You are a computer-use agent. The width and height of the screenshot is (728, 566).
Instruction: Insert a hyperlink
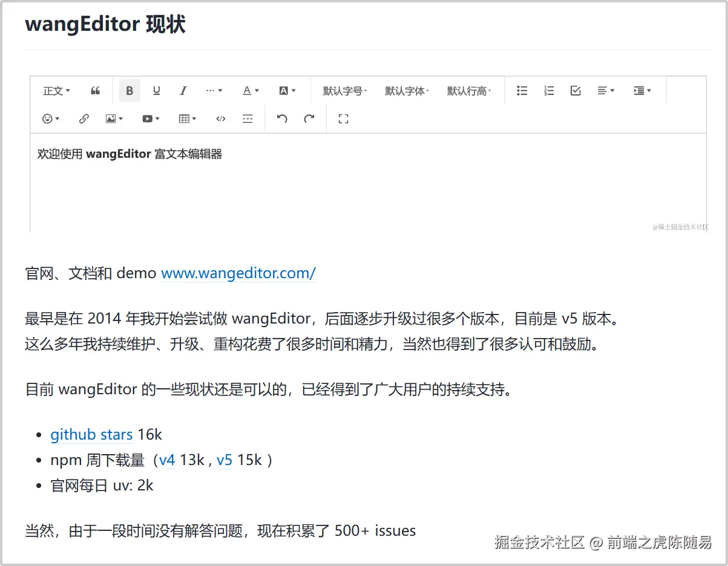84,119
